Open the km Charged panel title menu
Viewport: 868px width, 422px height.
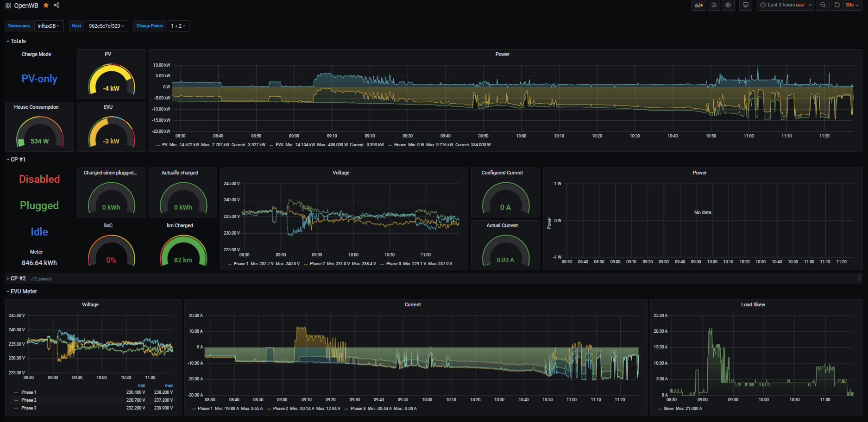tap(180, 225)
